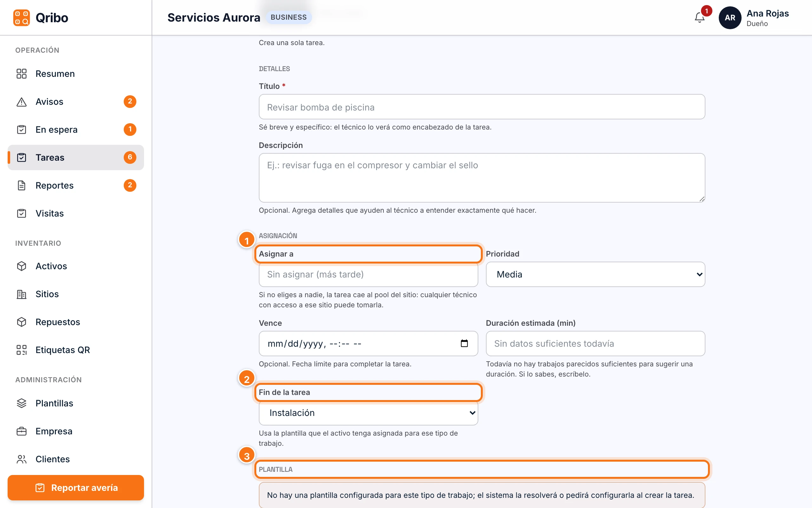This screenshot has width=812, height=508.
Task: Open the Prioridad dropdown set to Media
Action: click(595, 274)
